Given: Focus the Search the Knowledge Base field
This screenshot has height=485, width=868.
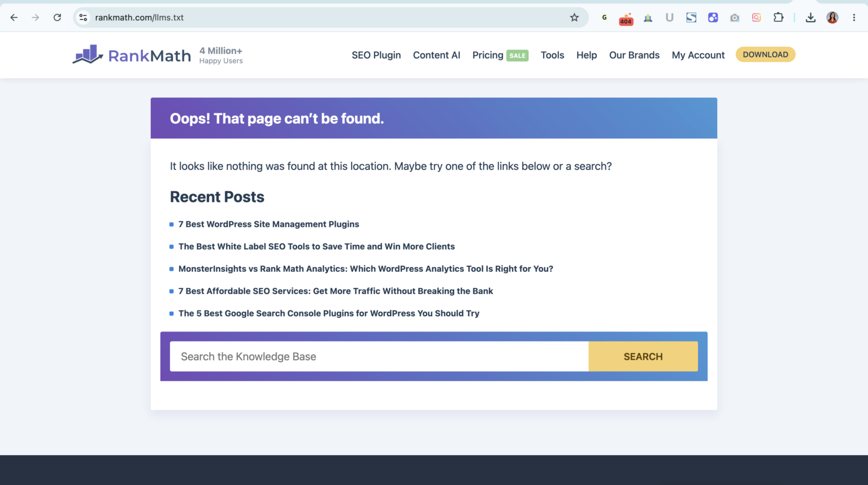Looking at the screenshot, I should [379, 356].
